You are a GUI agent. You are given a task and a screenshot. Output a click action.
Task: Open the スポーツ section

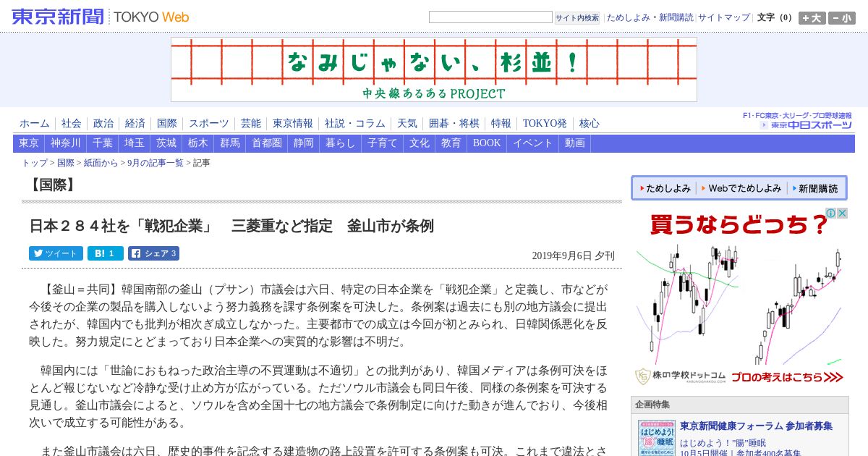pyautogui.click(x=209, y=123)
